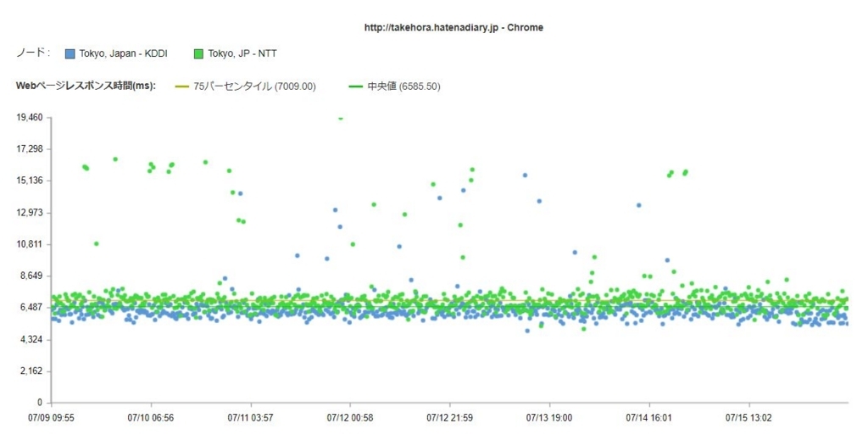Click the chart title takehora.hatenadiary.jp - Chrome
868x435 pixels.
453,27
